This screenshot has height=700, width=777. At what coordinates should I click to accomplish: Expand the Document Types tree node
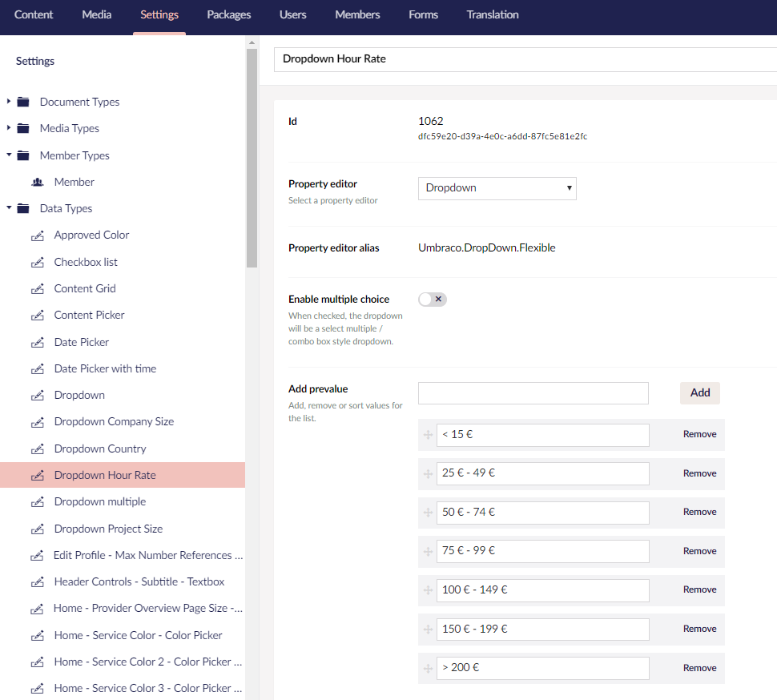point(8,102)
